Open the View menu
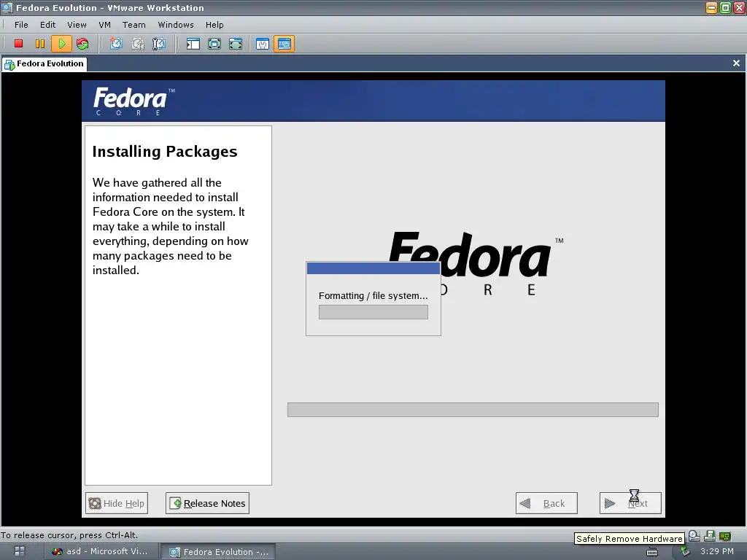747x560 pixels. pos(77,25)
